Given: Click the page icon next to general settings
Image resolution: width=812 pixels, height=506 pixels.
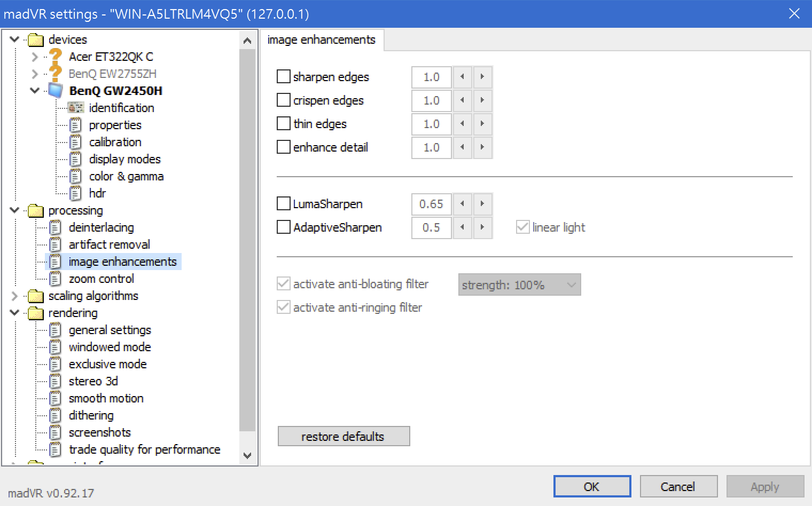Looking at the screenshot, I should point(56,330).
